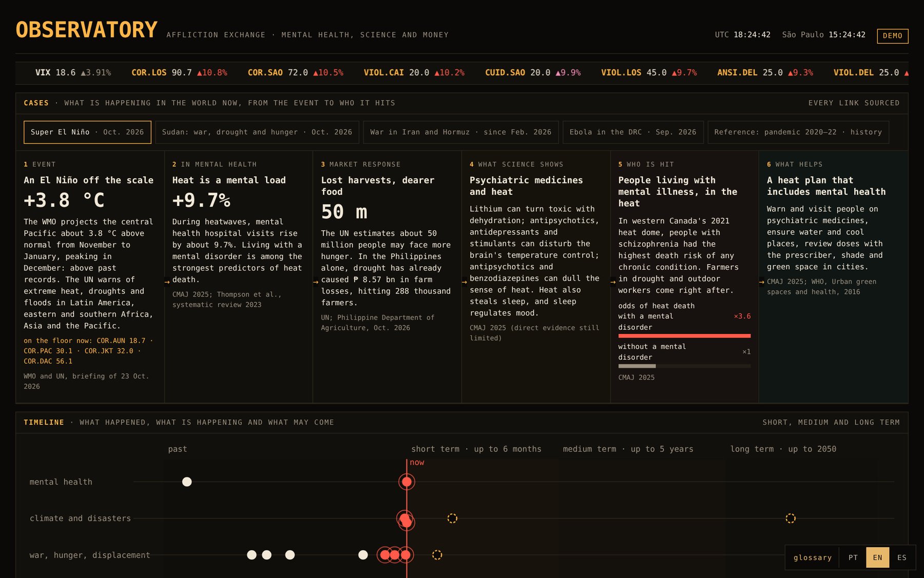Click the COR.LOS ticker item
The height and width of the screenshot is (578, 924).
(x=179, y=73)
